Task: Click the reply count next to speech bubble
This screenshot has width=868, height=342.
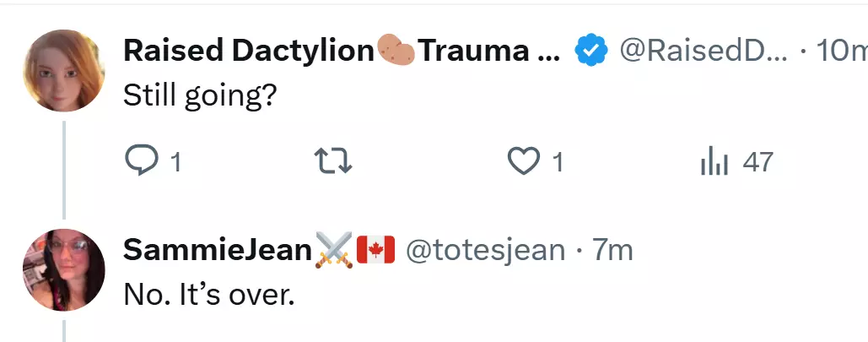Action: [176, 162]
